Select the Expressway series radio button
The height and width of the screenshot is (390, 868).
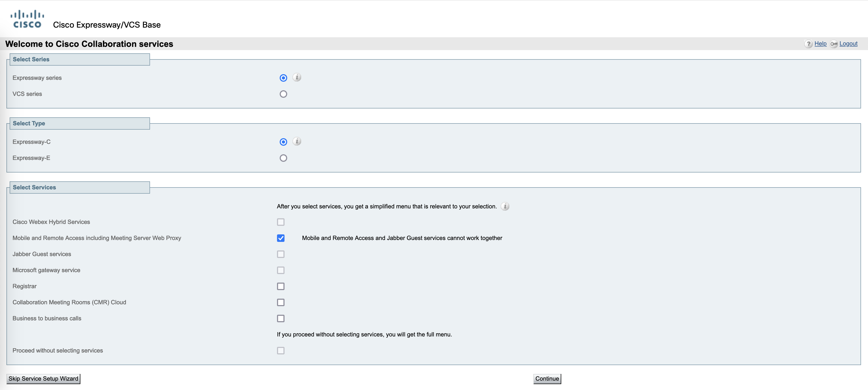pyautogui.click(x=283, y=78)
